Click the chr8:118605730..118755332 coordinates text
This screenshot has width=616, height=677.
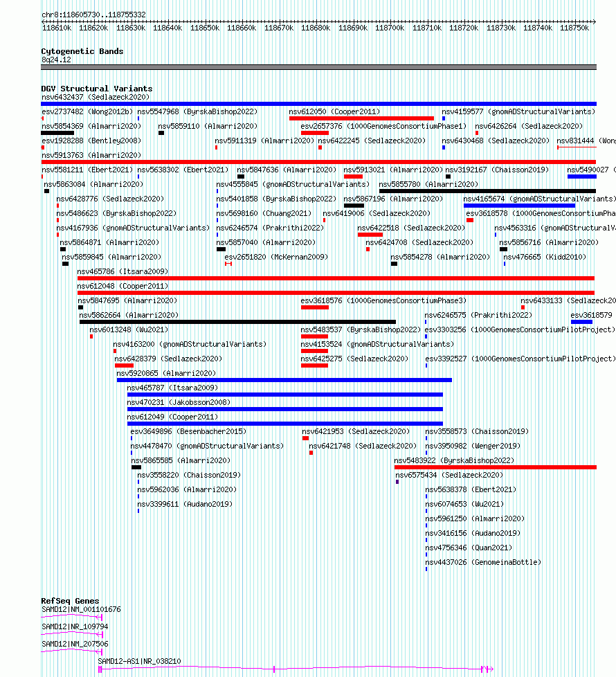93,15
